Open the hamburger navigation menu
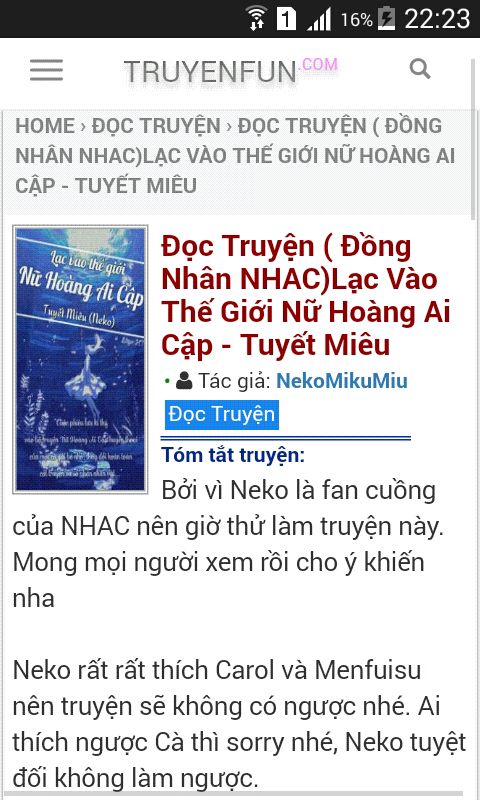The height and width of the screenshot is (800, 480). tap(46, 70)
